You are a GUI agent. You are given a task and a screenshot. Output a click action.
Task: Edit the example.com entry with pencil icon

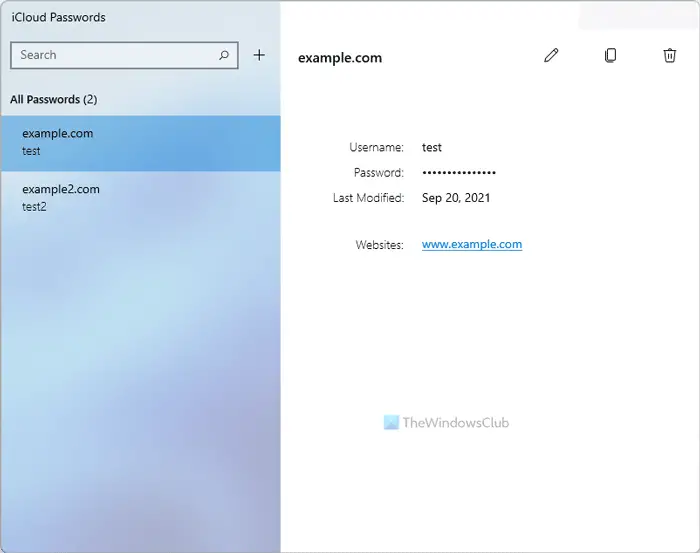point(551,55)
